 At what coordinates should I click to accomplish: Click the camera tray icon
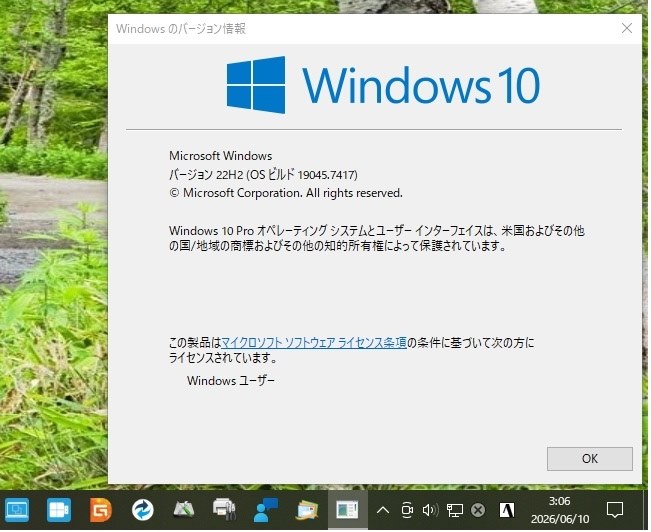409,511
